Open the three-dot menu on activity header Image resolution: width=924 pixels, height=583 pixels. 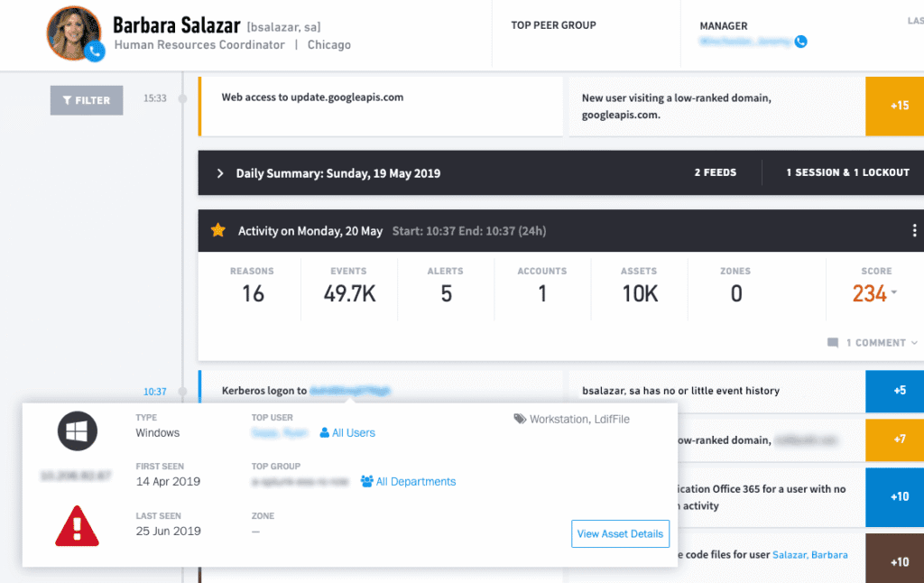coord(914,230)
